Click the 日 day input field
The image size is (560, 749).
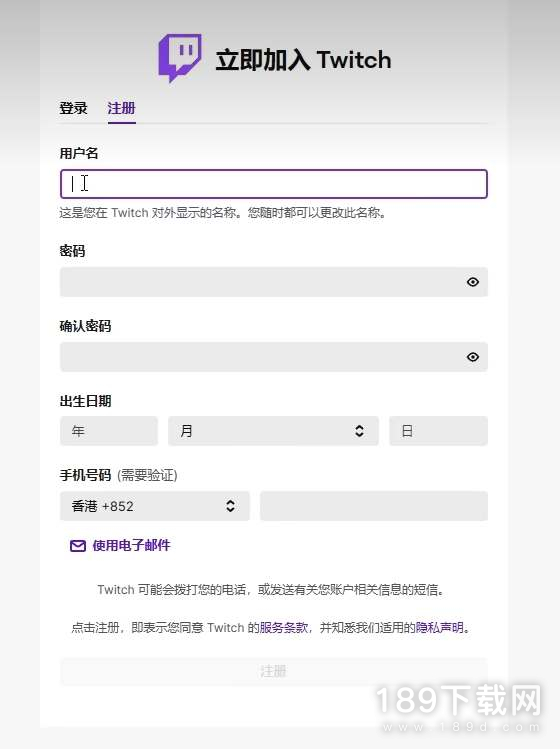point(439,431)
